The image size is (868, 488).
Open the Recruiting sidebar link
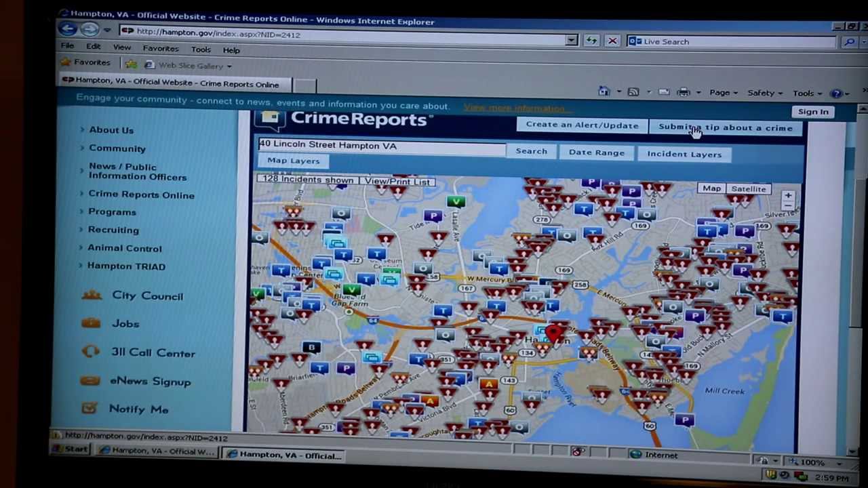[x=113, y=230]
